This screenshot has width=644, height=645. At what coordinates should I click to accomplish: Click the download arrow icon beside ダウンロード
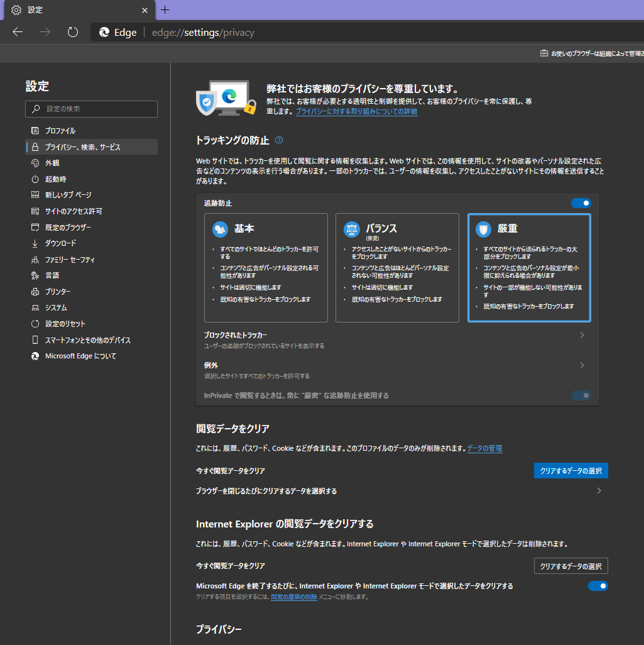pos(35,243)
